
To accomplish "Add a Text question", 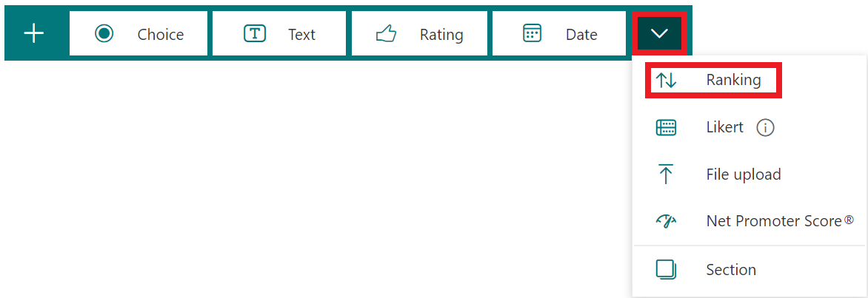I will [x=279, y=34].
